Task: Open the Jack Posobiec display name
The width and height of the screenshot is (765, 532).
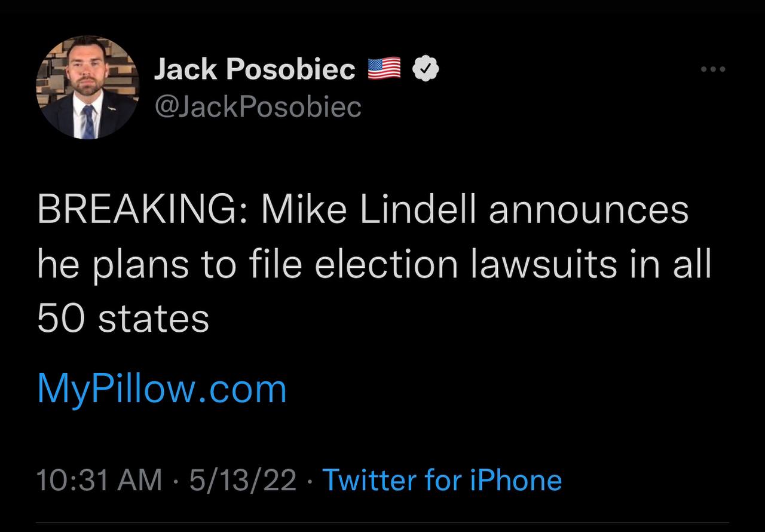Action: click(x=255, y=70)
